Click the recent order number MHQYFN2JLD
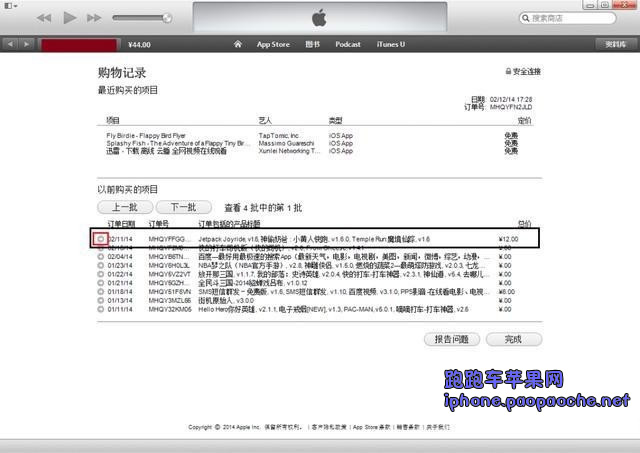Viewport: 640px width, 453px height. click(x=511, y=107)
